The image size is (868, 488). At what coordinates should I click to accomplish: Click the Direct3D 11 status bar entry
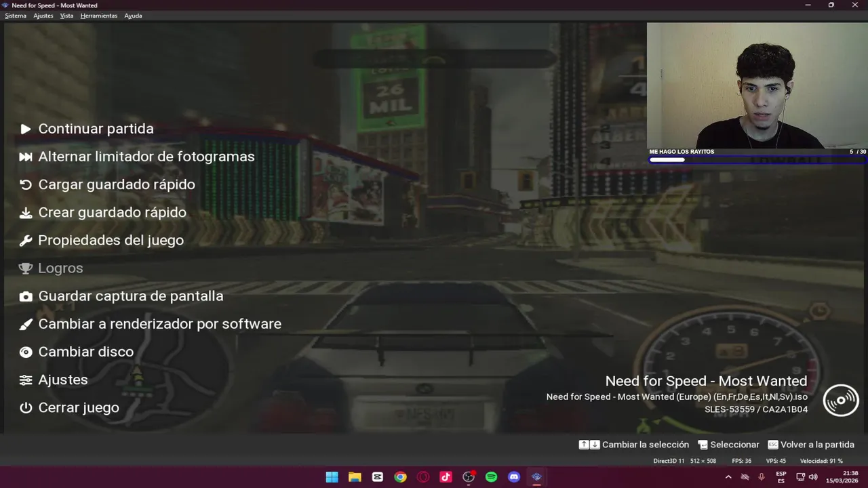point(669,461)
